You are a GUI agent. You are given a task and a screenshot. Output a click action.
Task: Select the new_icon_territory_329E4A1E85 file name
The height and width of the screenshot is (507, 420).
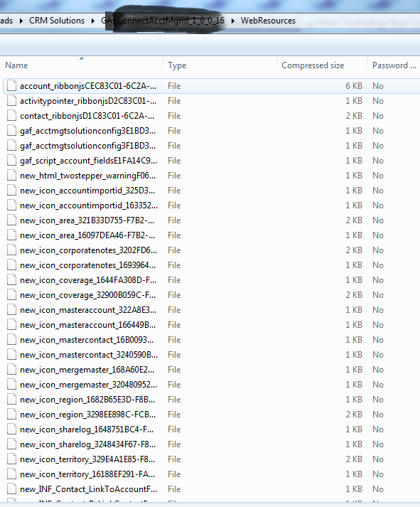point(87,459)
